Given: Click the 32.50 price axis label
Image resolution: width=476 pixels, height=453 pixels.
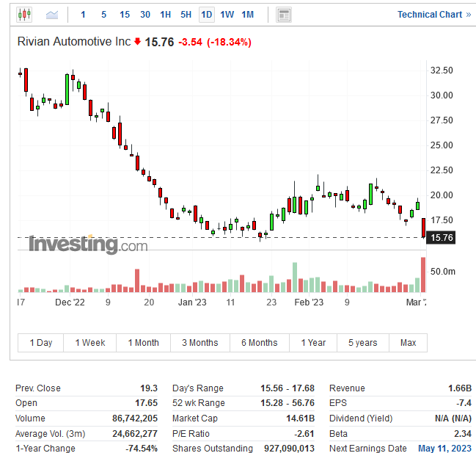Looking at the screenshot, I should [442, 70].
